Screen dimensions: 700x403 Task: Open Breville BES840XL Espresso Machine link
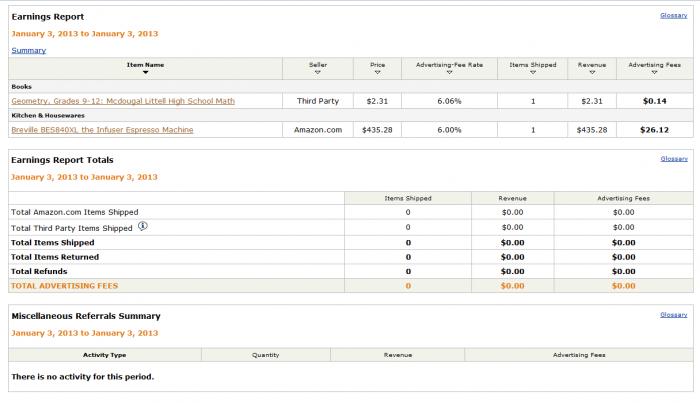pyautogui.click(x=102, y=130)
